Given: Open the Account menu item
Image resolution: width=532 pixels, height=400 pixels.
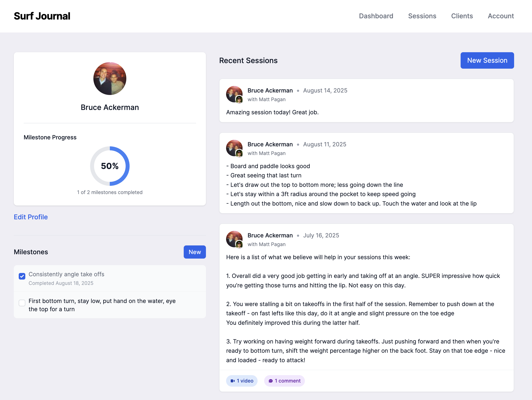Looking at the screenshot, I should 501,16.
